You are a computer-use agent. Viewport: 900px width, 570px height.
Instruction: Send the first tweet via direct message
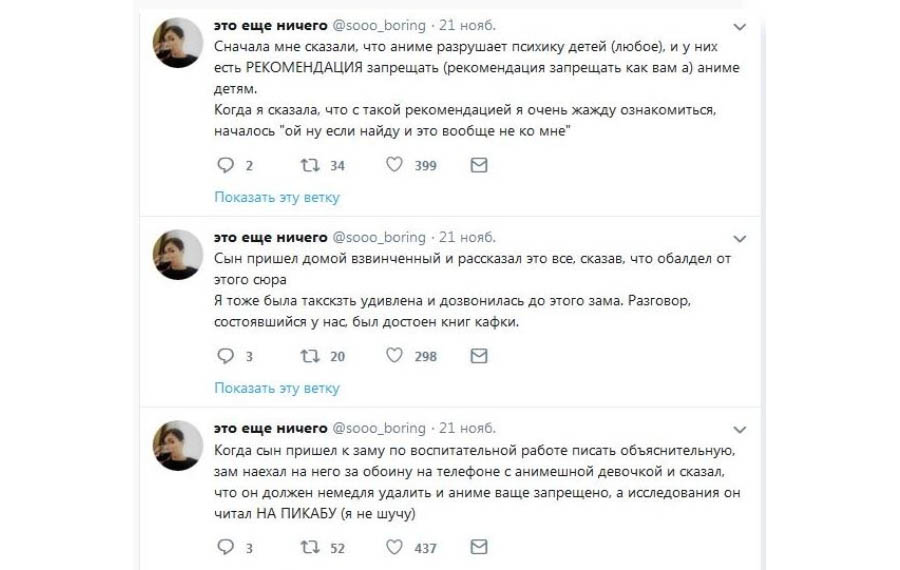479,165
